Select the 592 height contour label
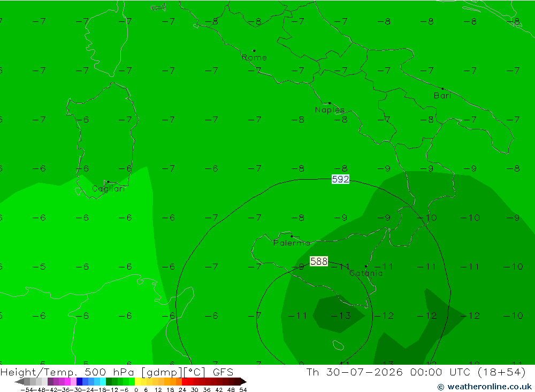The image size is (535, 392). click(340, 179)
